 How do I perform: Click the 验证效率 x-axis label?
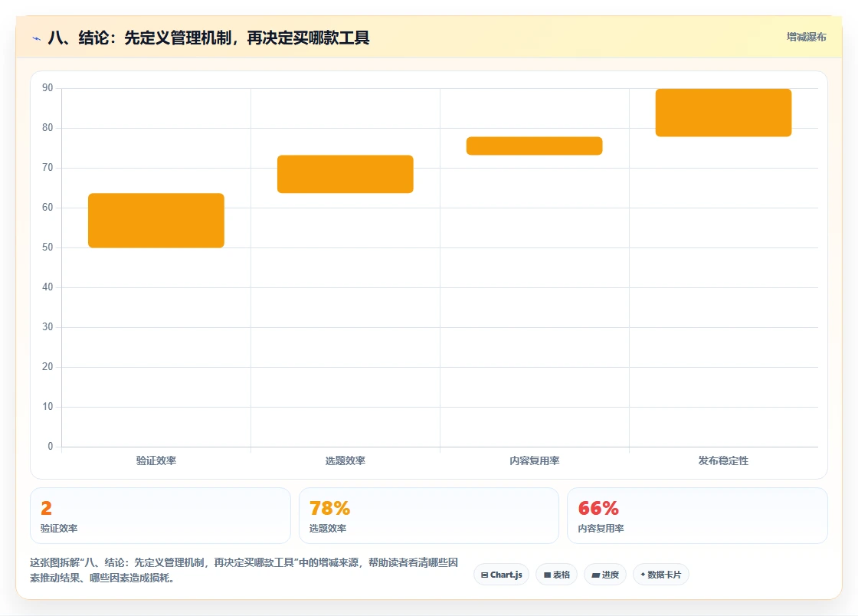(156, 460)
